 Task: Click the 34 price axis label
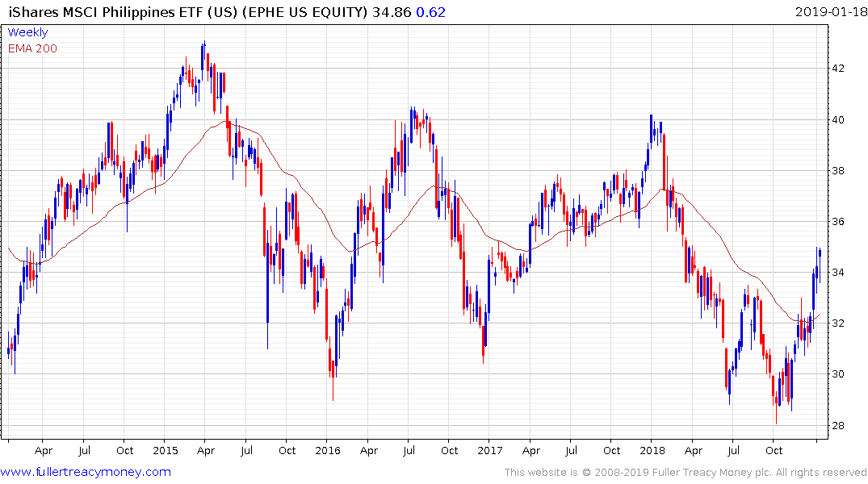tap(838, 272)
